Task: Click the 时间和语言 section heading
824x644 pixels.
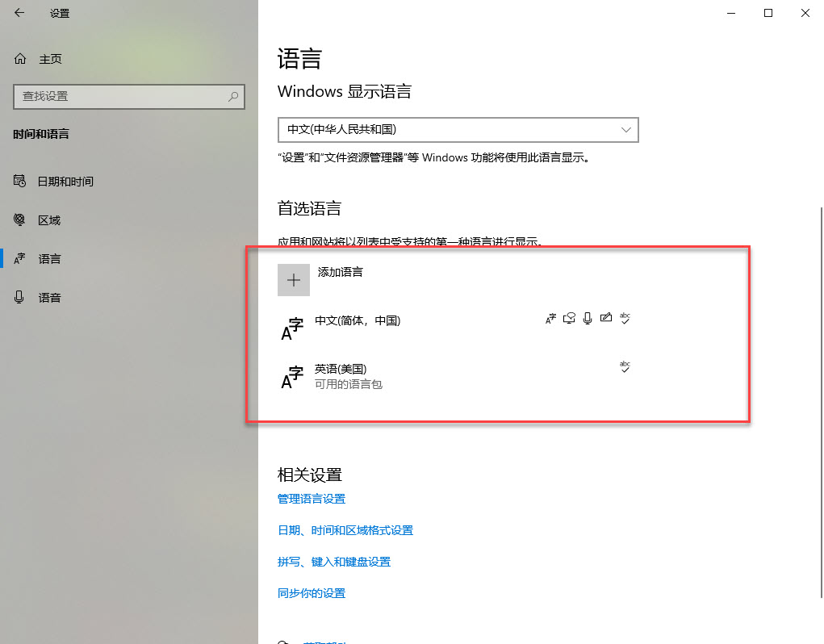Action: (41, 135)
